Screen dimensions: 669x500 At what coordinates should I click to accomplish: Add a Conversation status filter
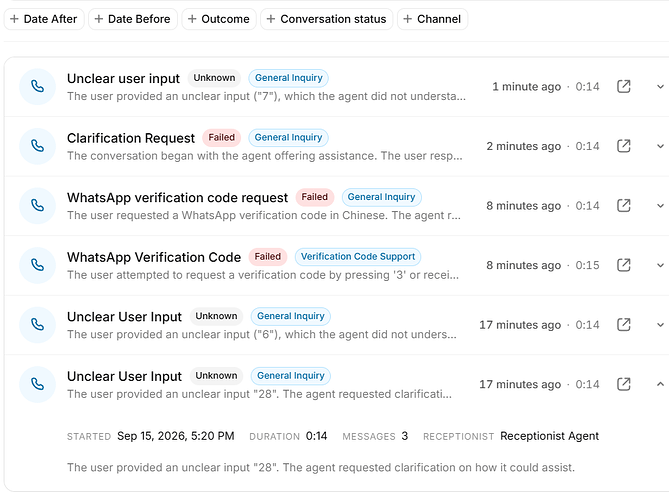tap(326, 19)
